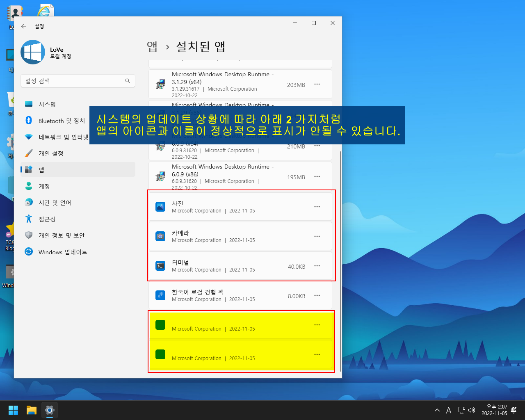Go back with the Settings back arrow
The height and width of the screenshot is (420, 525).
(24, 26)
